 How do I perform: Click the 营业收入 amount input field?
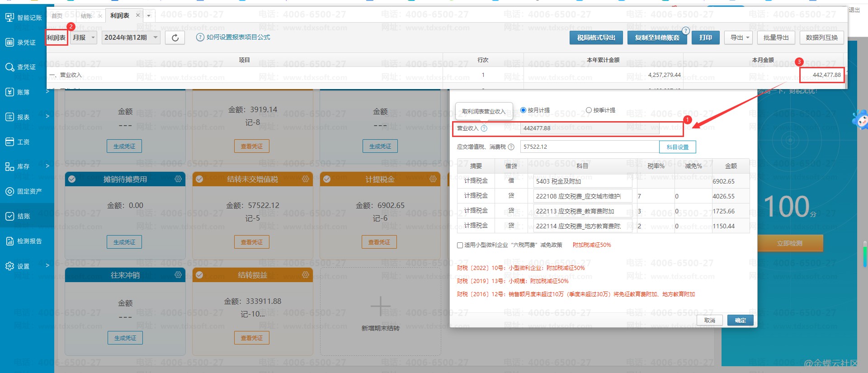[590, 128]
